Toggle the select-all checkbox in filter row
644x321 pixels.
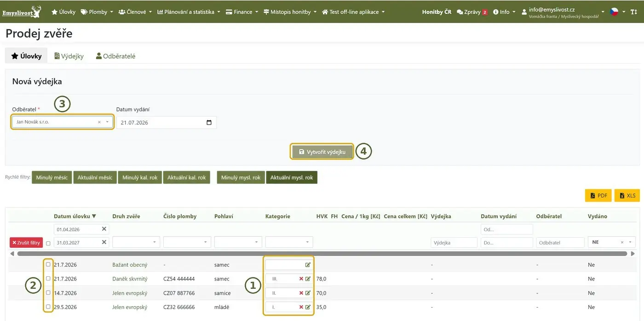click(x=48, y=243)
